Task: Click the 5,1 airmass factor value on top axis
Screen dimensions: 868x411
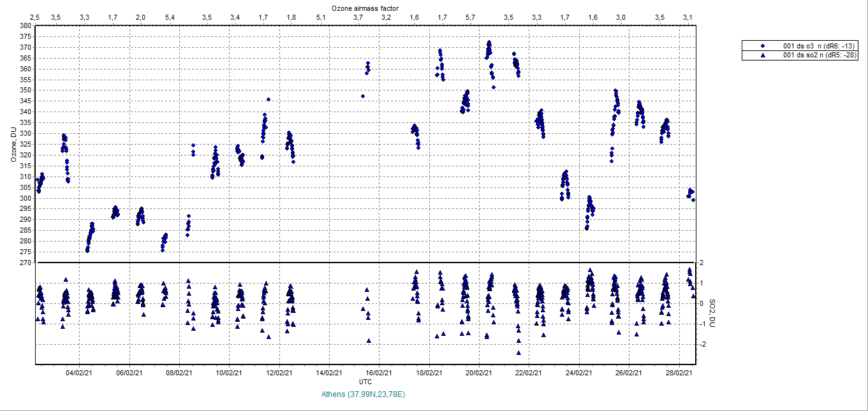Action: tap(321, 17)
